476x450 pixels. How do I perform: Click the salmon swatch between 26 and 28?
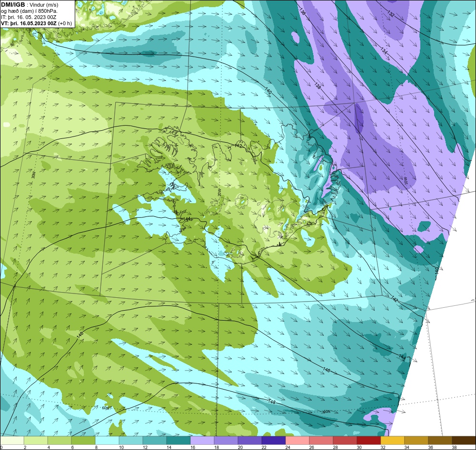pos(321,440)
